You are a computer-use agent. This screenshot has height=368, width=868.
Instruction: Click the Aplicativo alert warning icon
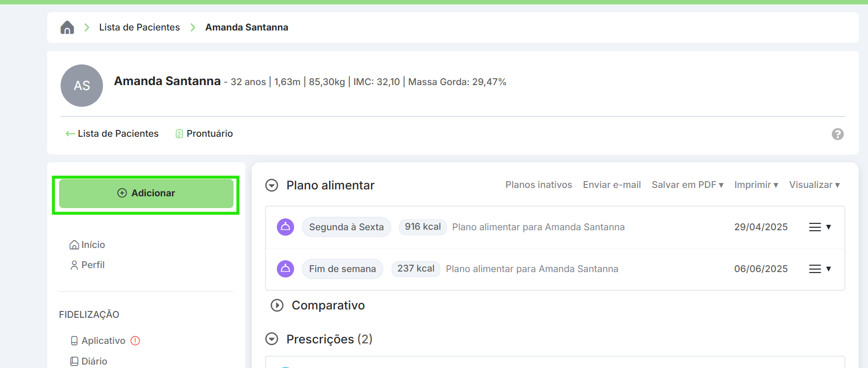pos(135,340)
